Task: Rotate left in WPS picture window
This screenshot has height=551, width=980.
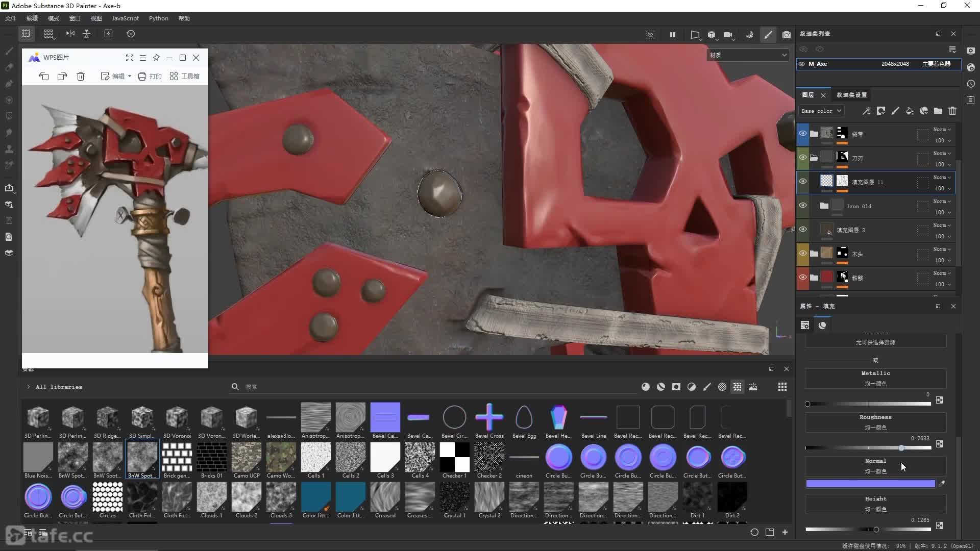Action: [44, 76]
